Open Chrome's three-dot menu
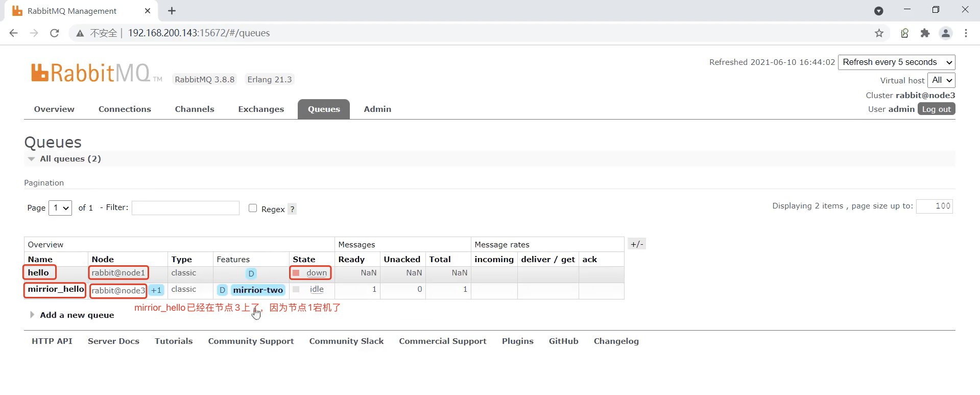 [966, 33]
